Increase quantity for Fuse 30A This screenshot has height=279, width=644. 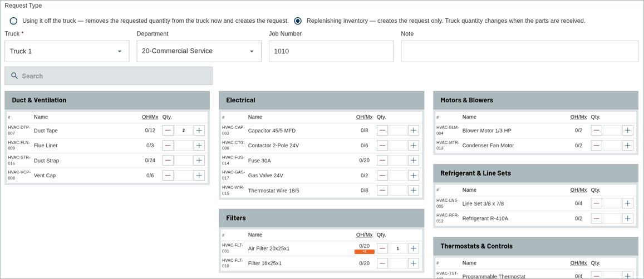414,161
